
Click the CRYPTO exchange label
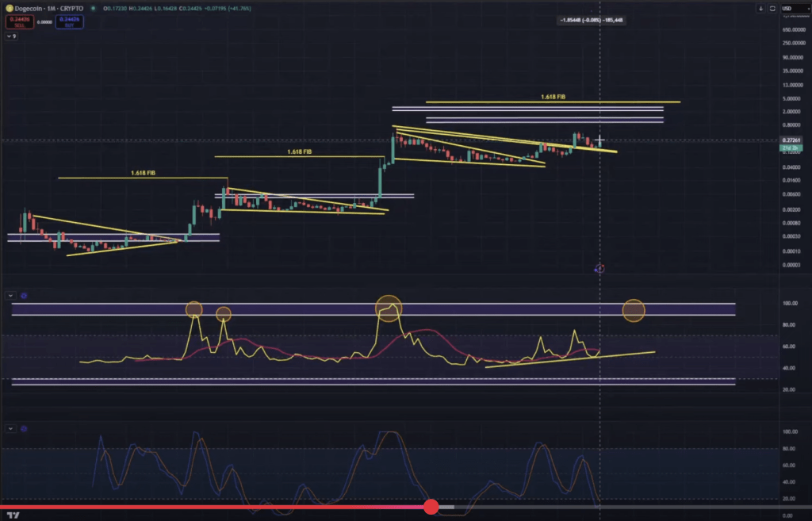click(x=72, y=8)
